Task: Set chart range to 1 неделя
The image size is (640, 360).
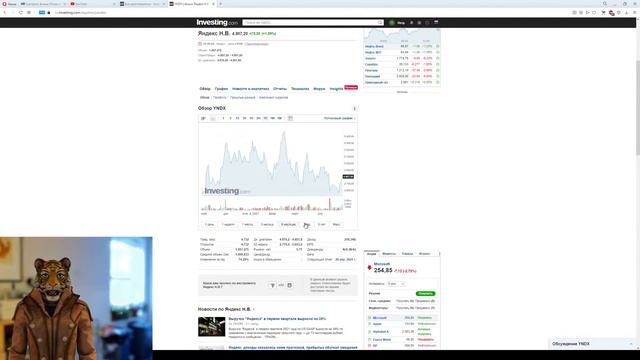Action: coord(228,224)
